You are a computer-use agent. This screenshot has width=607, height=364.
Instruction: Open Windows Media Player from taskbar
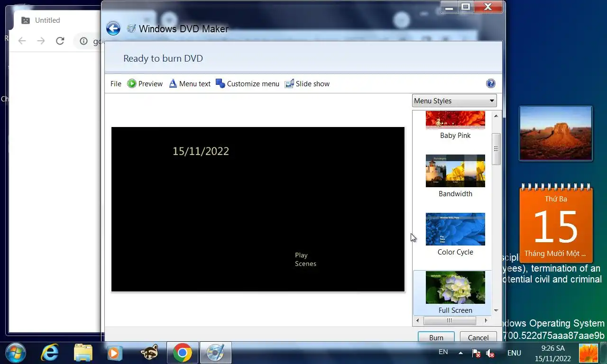tap(114, 353)
